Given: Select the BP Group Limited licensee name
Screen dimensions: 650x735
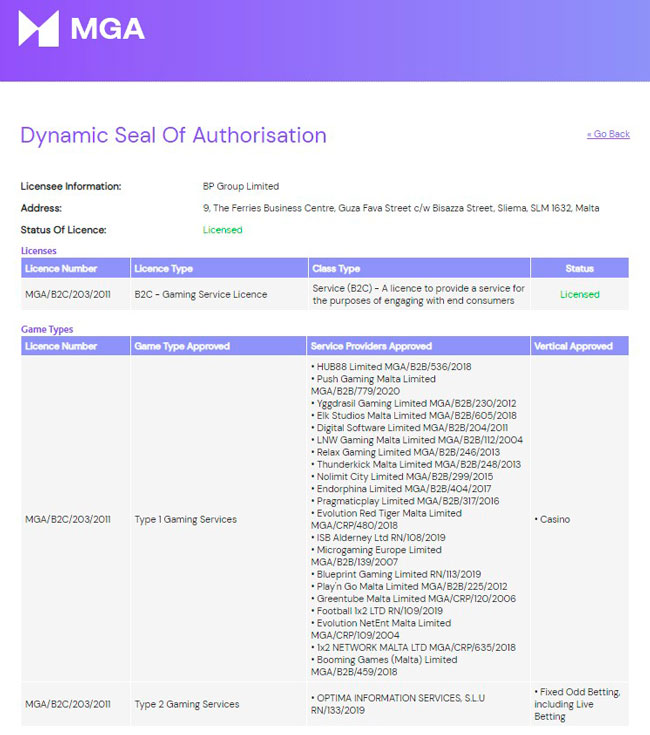Looking at the screenshot, I should [241, 186].
